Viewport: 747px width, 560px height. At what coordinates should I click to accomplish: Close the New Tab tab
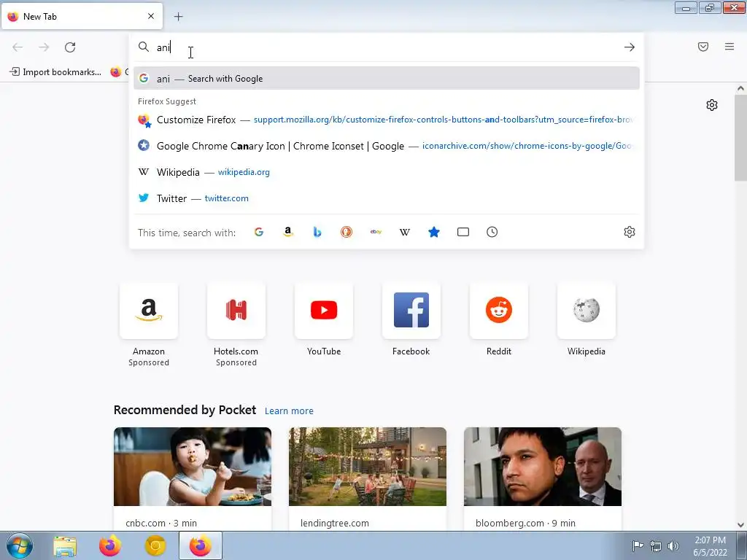coord(151,16)
